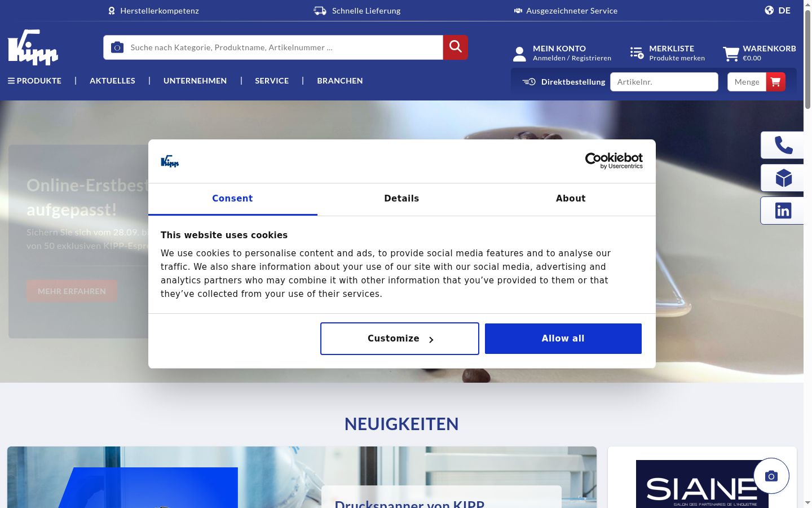Viewport: 812px width, 508px height.
Task: Click the floating round camera button
Action: [771, 476]
